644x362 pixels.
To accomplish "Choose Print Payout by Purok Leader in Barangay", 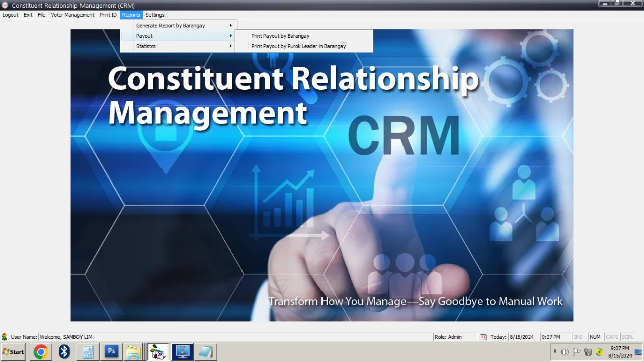I will [x=304, y=46].
